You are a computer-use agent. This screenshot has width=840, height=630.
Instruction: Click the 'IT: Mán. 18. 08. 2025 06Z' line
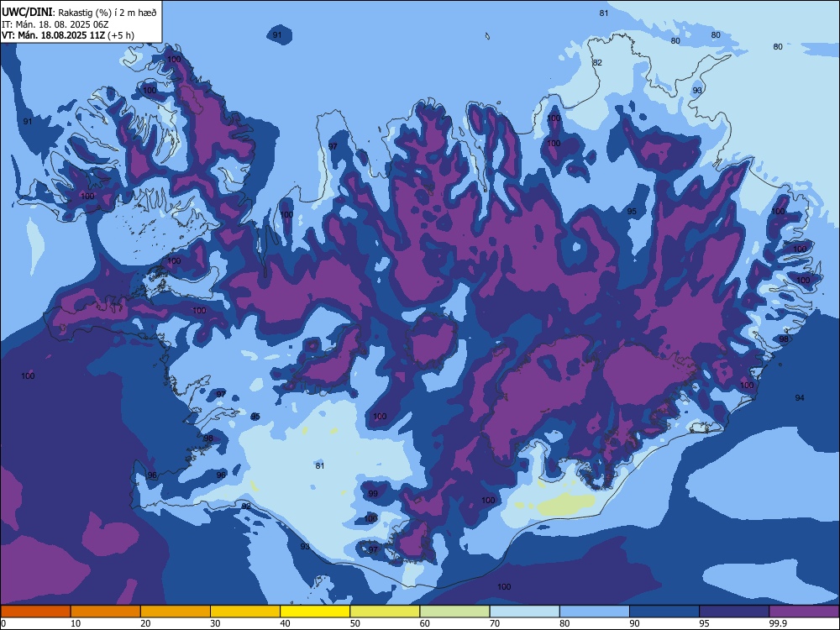55,24
